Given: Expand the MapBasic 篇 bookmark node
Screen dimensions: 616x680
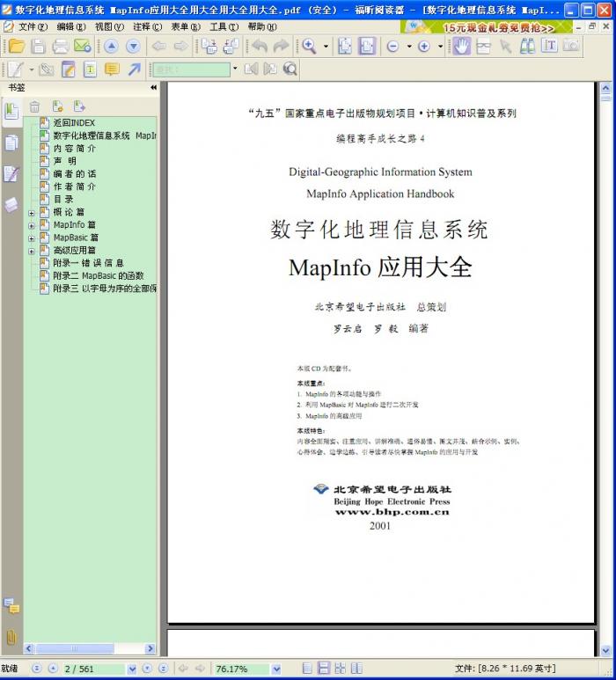Looking at the screenshot, I should pos(32,238).
